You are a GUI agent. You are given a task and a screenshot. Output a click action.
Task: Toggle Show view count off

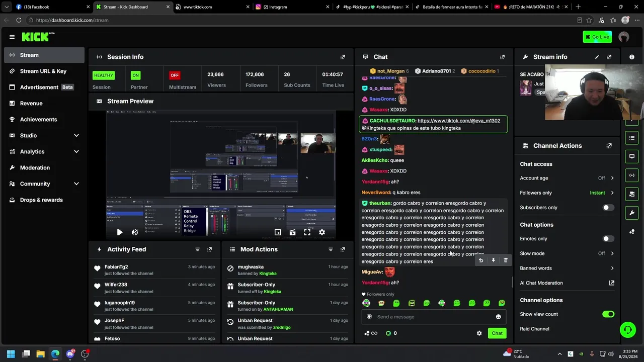click(608, 314)
